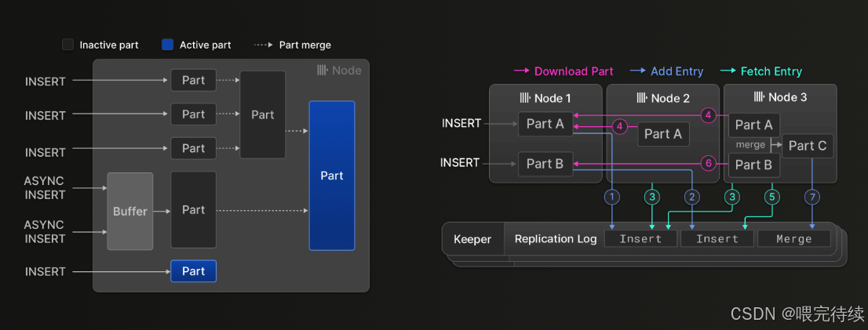Viewport: 868px width, 330px height.
Task: Click the Inactive part legend swatch
Action: tap(67, 45)
